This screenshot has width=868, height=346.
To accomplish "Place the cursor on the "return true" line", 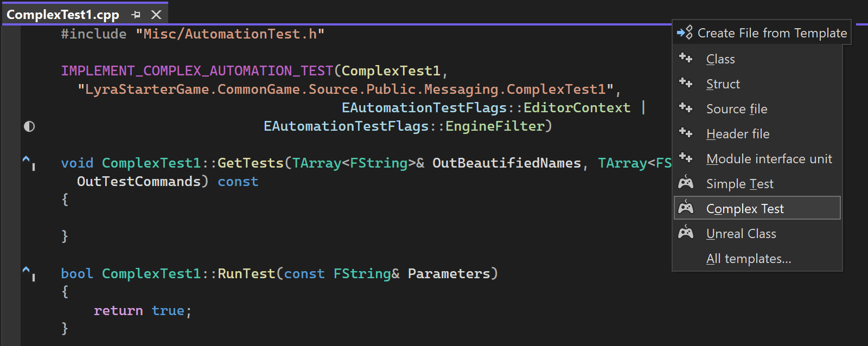I will click(x=142, y=311).
